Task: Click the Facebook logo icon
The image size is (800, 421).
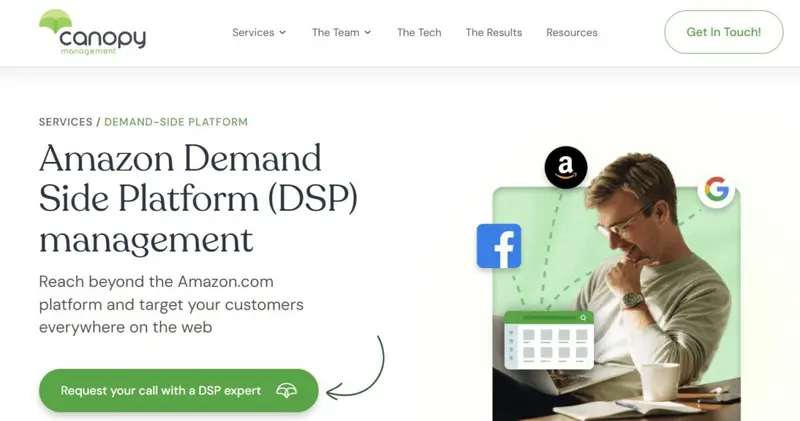Action: 498,246
